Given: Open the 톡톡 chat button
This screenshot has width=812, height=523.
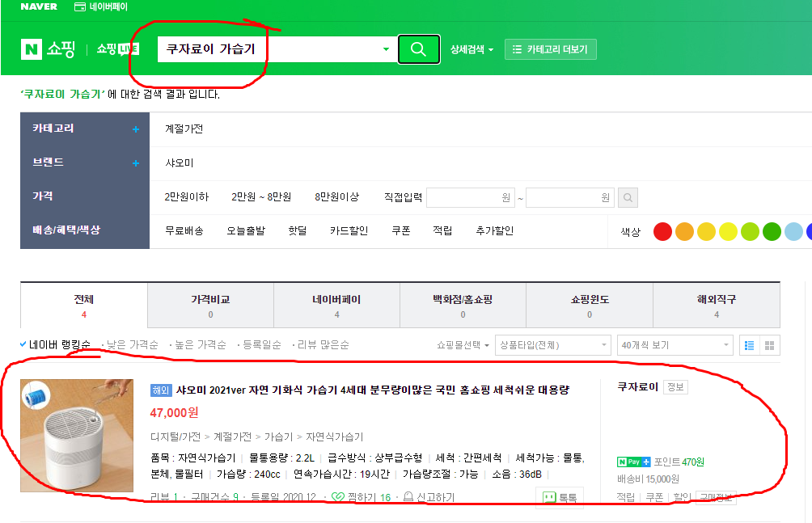Looking at the screenshot, I should [560, 498].
